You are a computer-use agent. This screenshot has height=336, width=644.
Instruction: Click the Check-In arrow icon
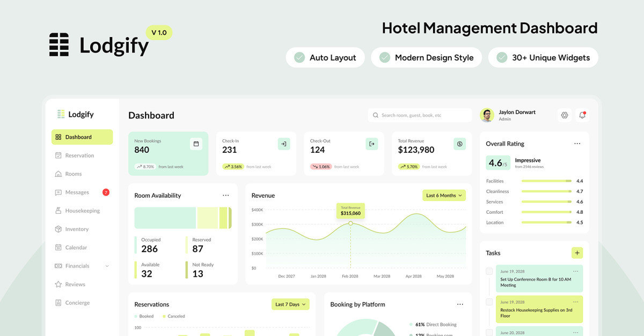(x=284, y=144)
